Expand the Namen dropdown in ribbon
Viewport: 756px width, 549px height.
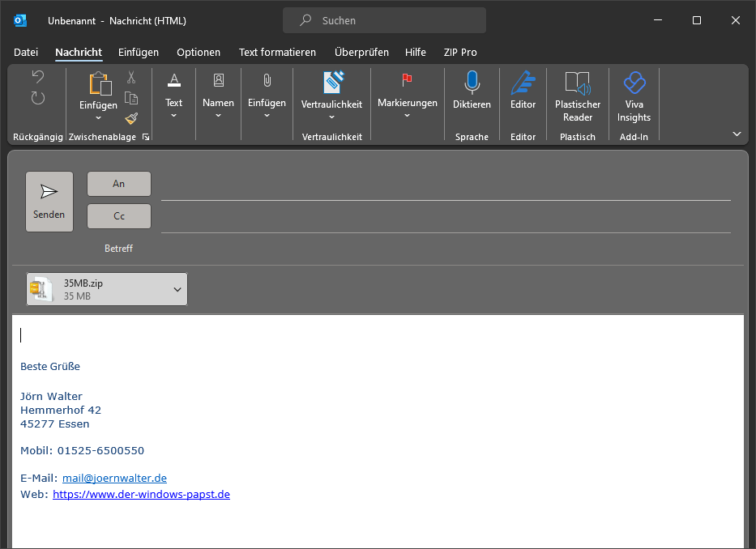[x=218, y=103]
